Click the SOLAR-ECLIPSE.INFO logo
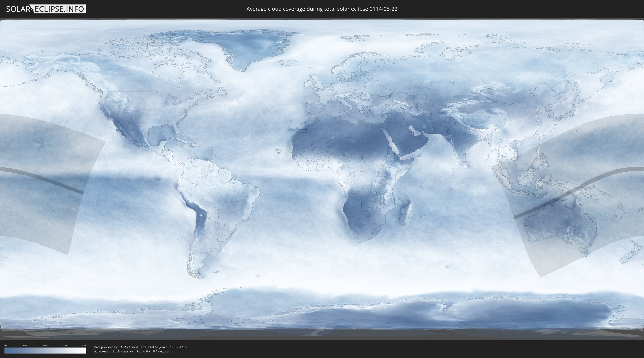The image size is (644, 358). (46, 9)
